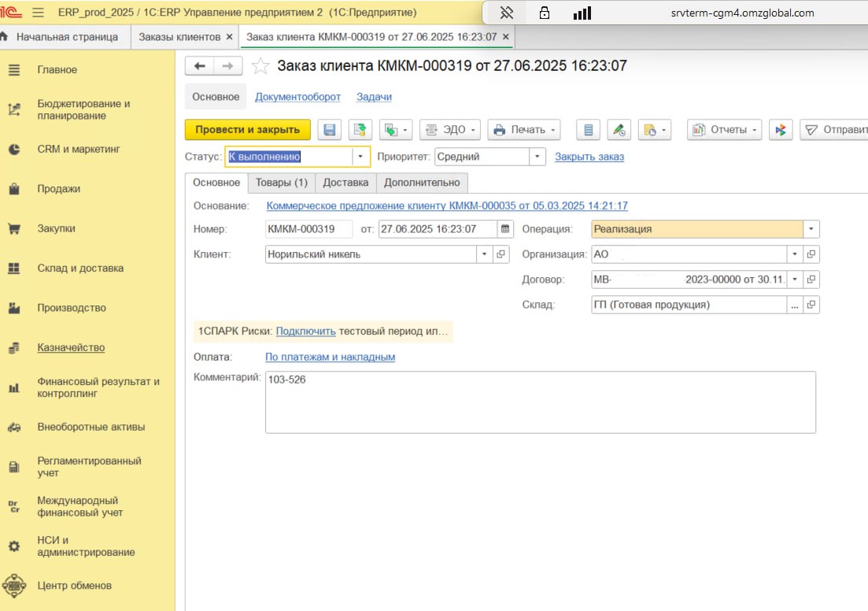Open the Продажи section in sidebar
The height and width of the screenshot is (611, 868).
point(58,189)
